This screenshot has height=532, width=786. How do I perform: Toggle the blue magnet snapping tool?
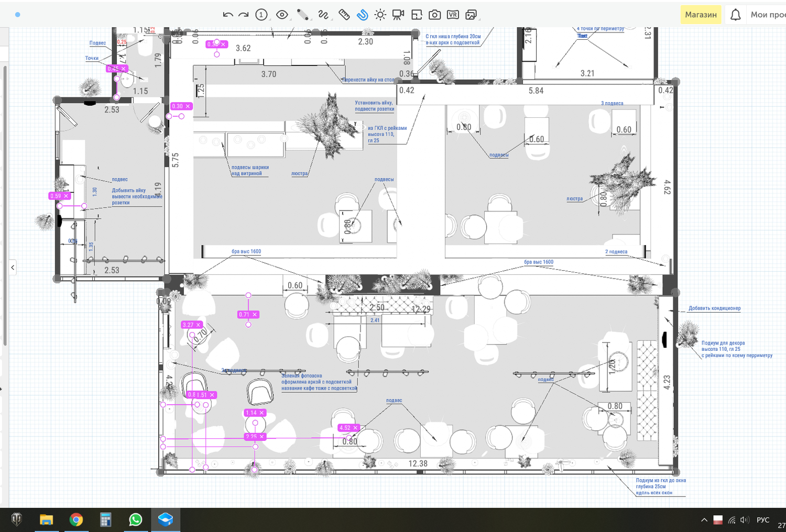pyautogui.click(x=362, y=15)
